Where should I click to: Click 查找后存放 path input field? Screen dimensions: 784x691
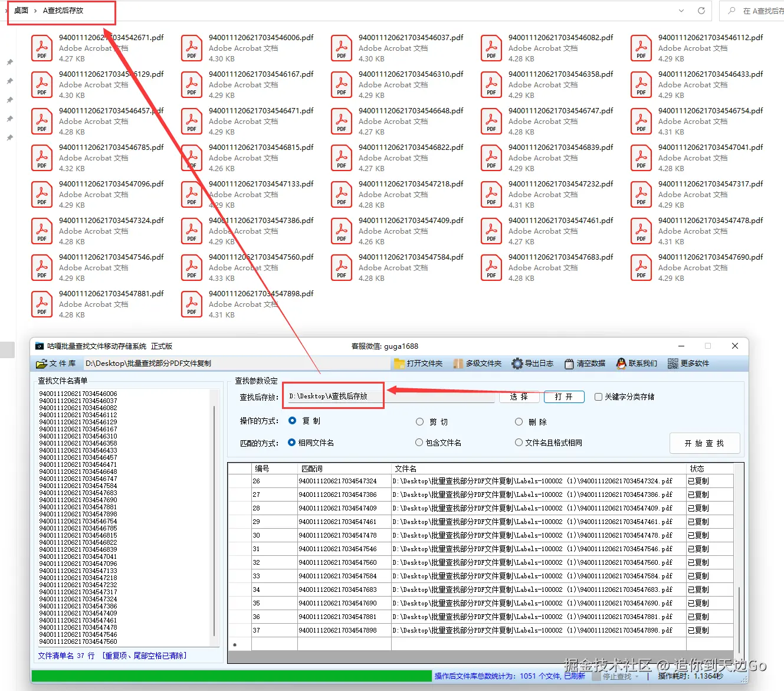pos(391,397)
